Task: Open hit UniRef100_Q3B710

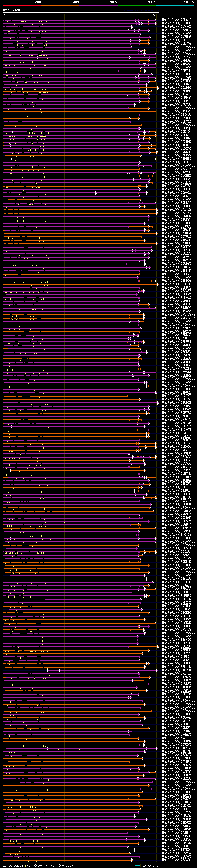Action: tap(177, 40)
